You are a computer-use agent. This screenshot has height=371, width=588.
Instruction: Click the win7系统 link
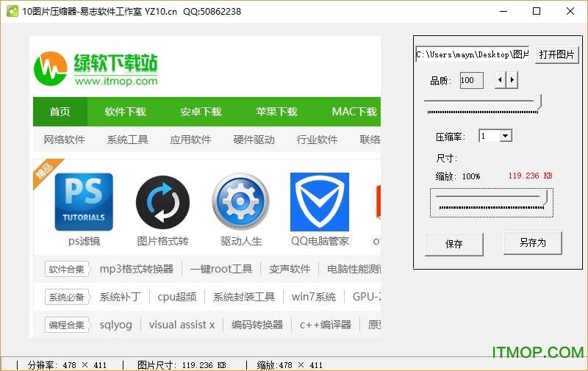pyautogui.click(x=314, y=298)
